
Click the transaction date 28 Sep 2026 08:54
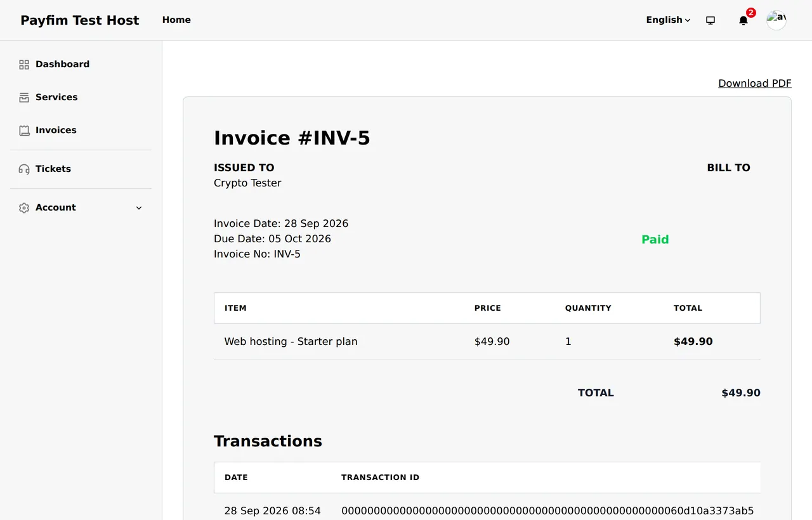273,510
